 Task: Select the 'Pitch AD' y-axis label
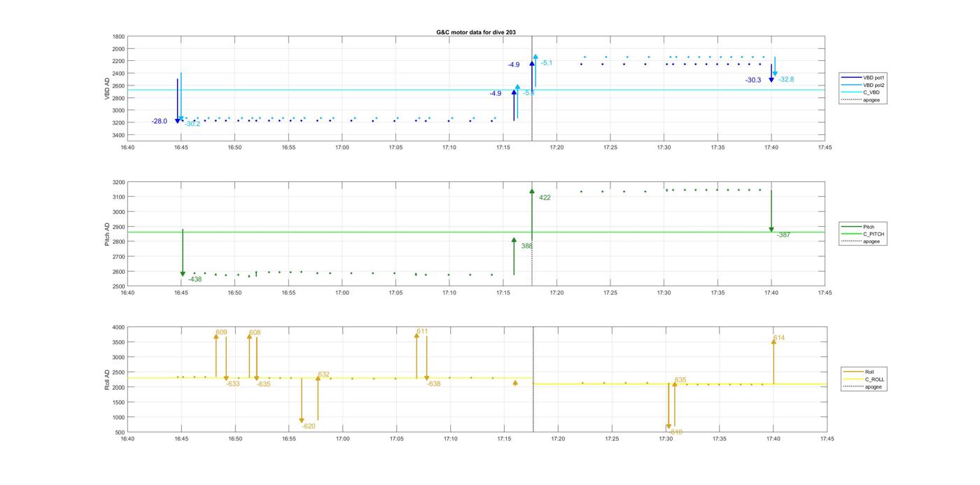108,234
